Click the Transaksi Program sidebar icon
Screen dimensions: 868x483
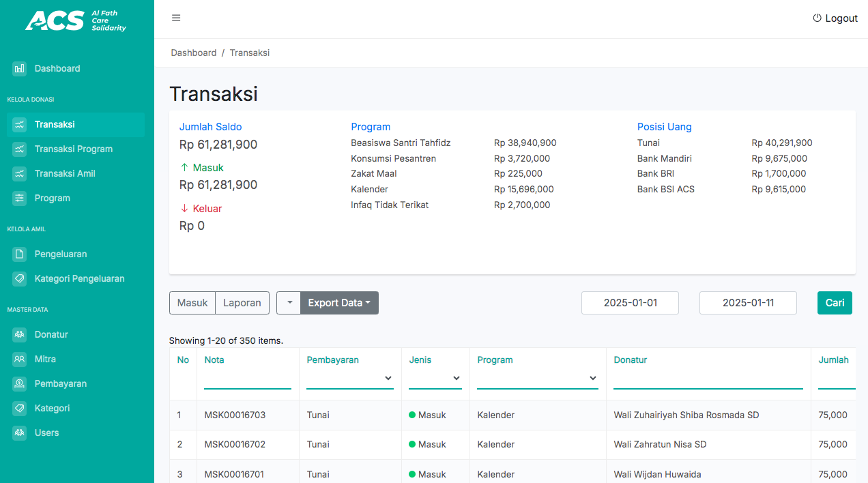[x=20, y=149]
